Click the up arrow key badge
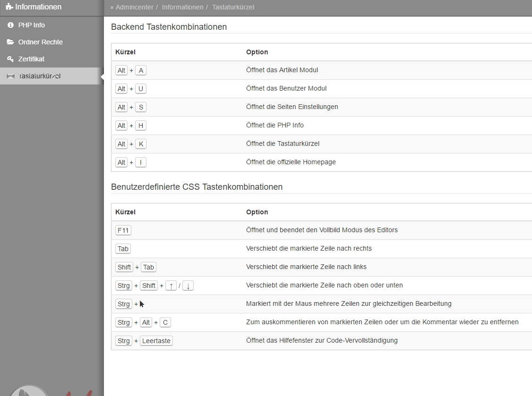Viewport: 532px width, 396px height. click(x=171, y=286)
